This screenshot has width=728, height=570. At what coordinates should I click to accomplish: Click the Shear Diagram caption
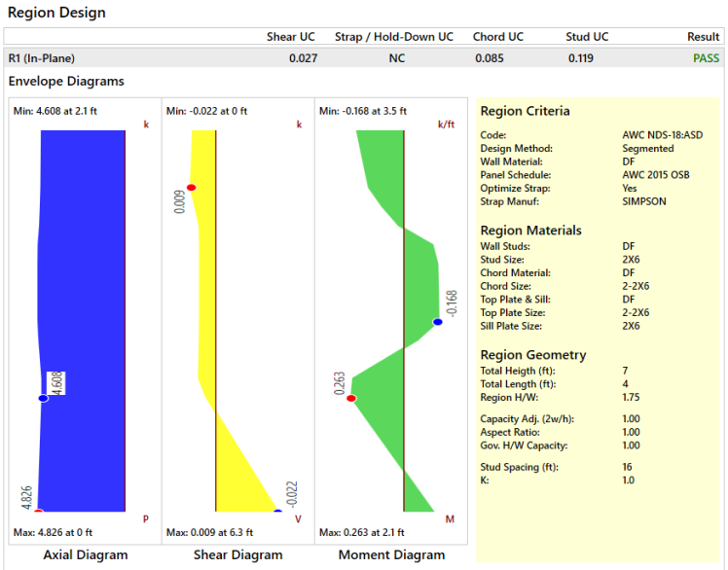point(237,555)
